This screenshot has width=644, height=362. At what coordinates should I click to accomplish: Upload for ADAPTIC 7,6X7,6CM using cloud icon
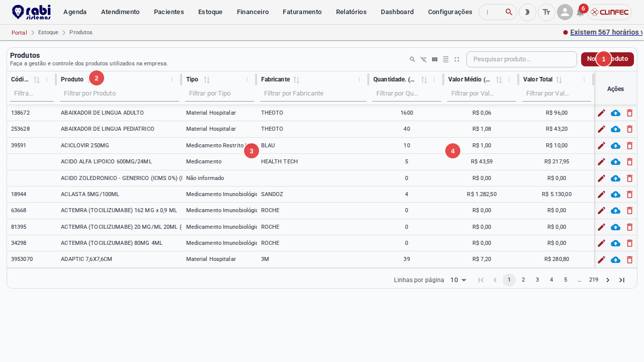615,260
